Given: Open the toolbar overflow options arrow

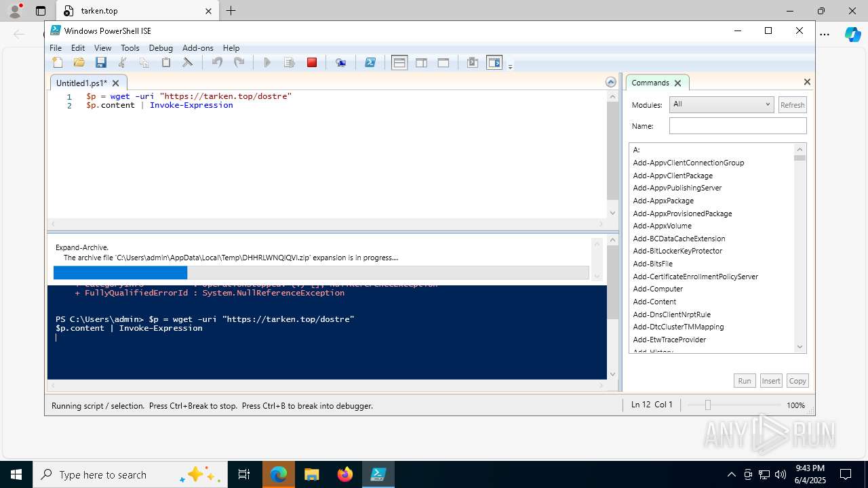Looking at the screenshot, I should [x=510, y=66].
